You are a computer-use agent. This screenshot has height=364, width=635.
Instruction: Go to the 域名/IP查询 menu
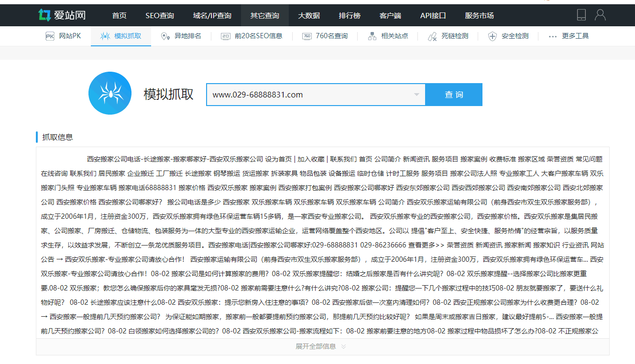[x=212, y=15]
